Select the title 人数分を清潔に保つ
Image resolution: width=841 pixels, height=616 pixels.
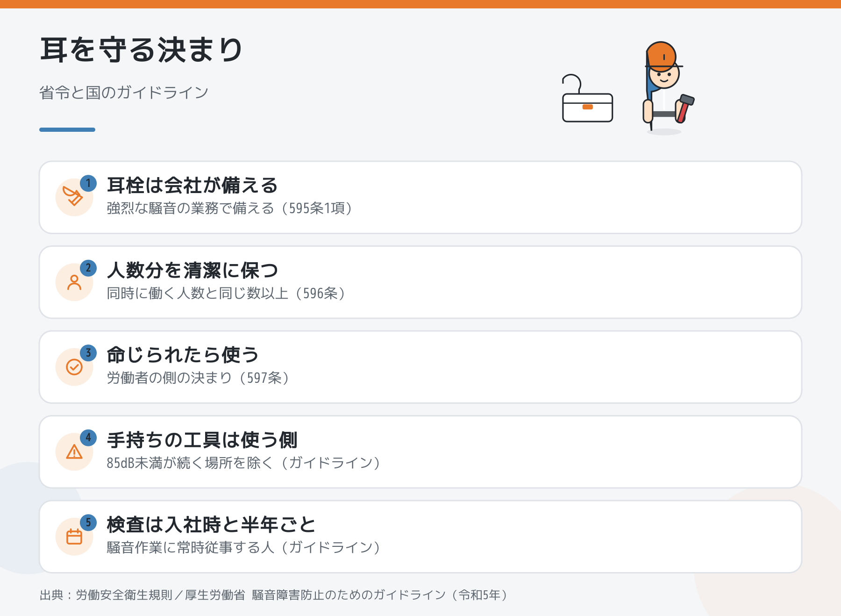point(192,270)
